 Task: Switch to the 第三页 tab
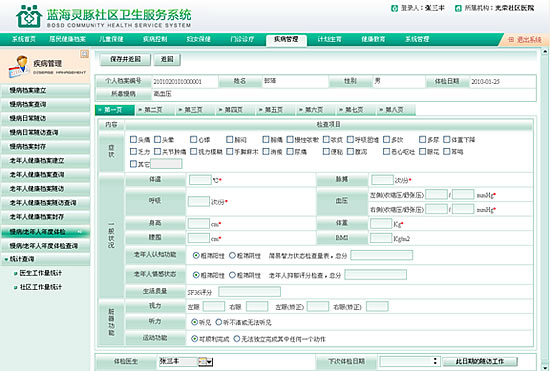coord(194,110)
